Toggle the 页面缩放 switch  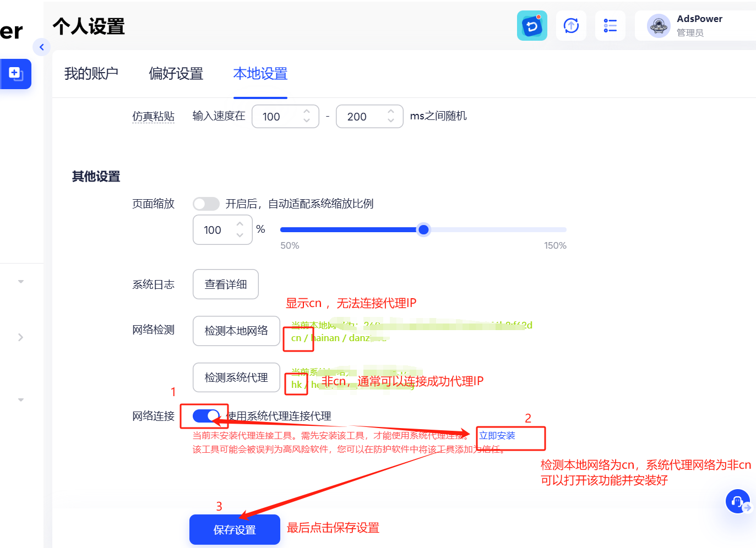(206, 204)
